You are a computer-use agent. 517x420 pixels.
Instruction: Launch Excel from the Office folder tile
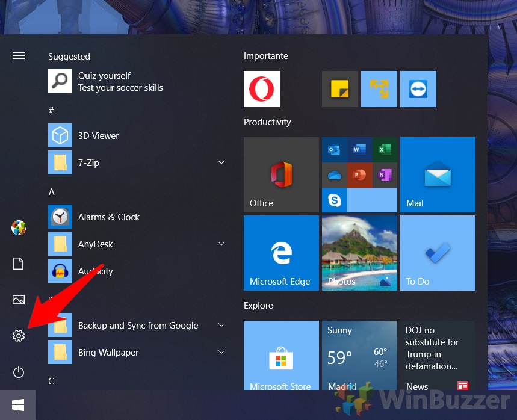[385, 150]
